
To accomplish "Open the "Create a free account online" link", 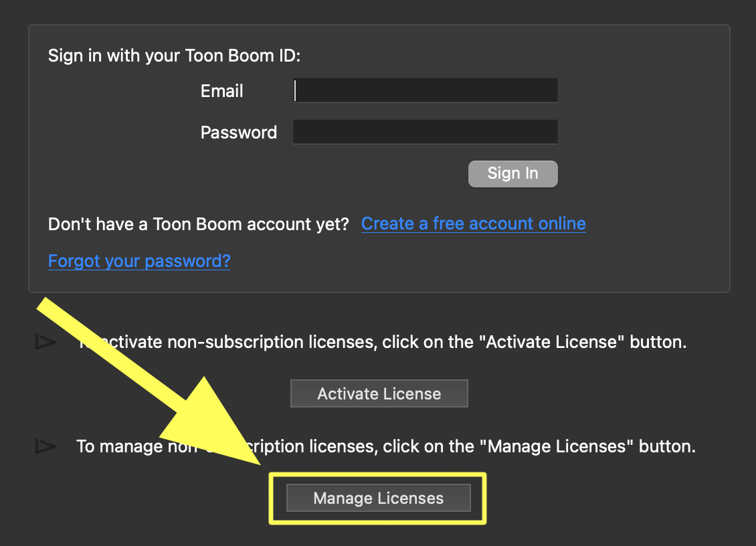I will pyautogui.click(x=473, y=223).
